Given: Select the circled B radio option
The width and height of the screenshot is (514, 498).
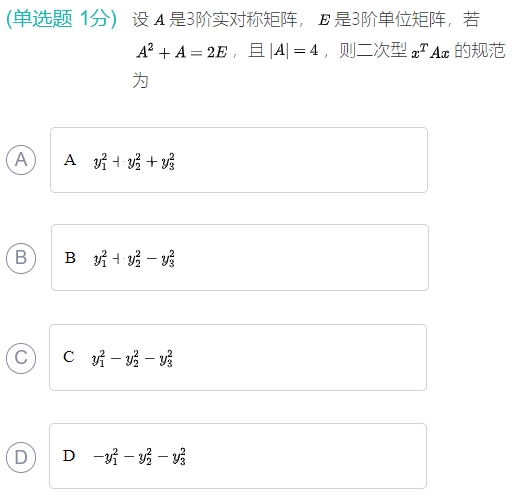Looking at the screenshot, I should click(21, 258).
